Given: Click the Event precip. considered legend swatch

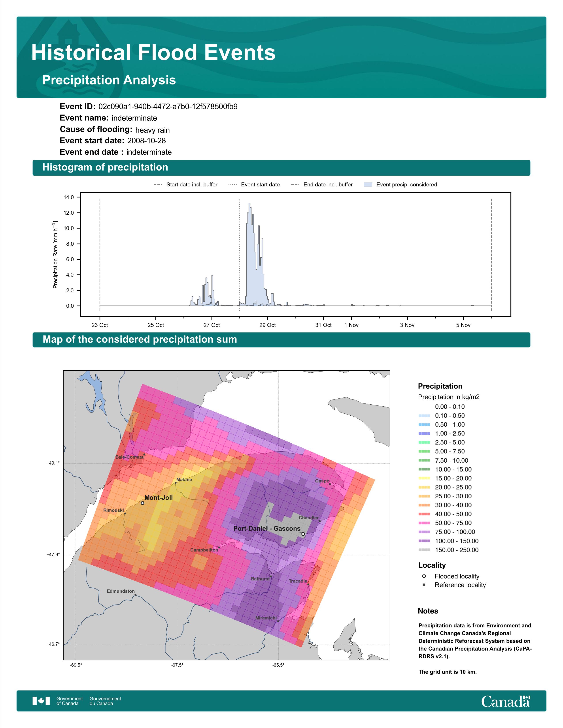Looking at the screenshot, I should point(368,184).
